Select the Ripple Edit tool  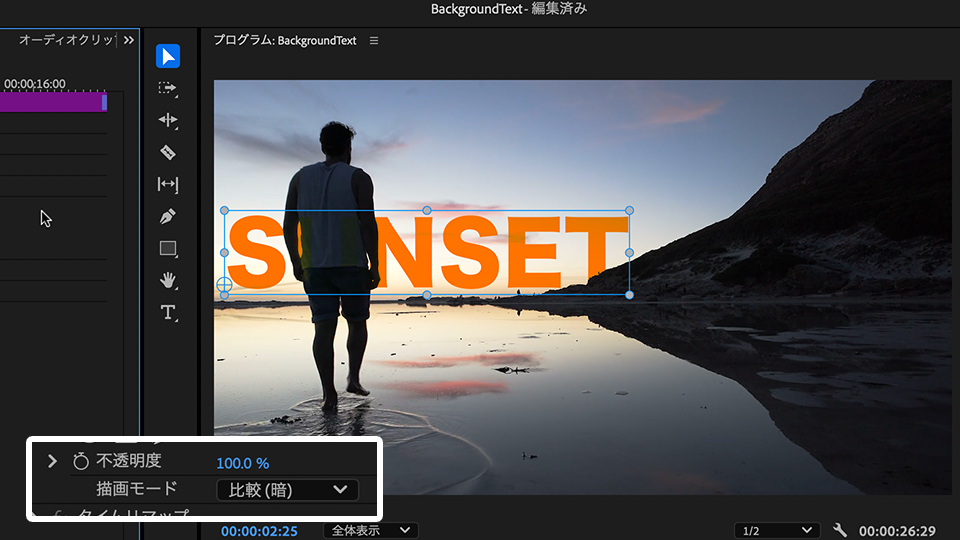[168, 120]
